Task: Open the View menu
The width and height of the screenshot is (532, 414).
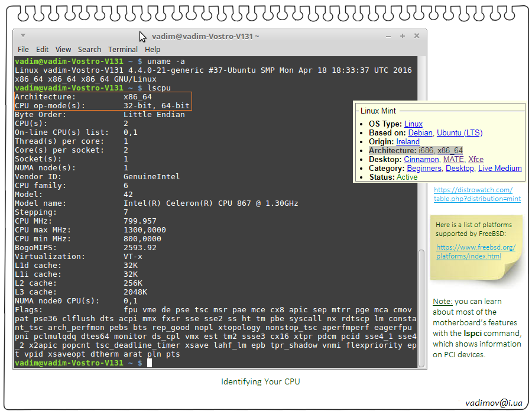Action: (x=63, y=50)
